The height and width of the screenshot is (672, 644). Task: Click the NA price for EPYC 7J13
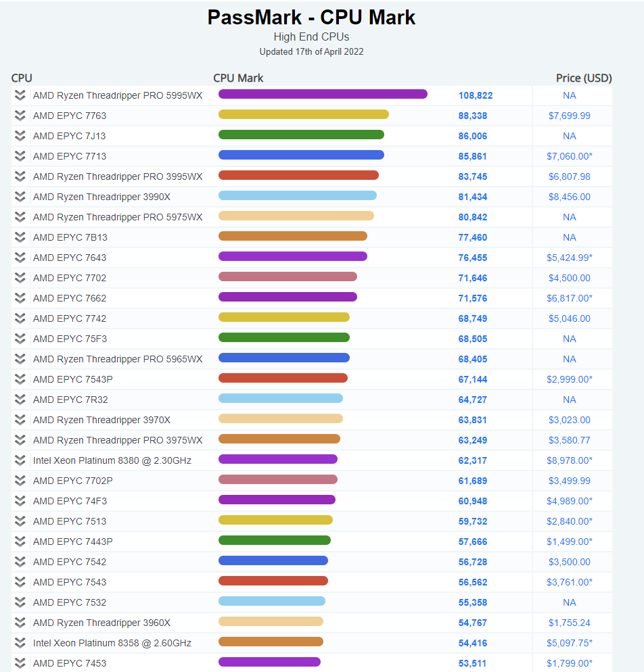[570, 136]
